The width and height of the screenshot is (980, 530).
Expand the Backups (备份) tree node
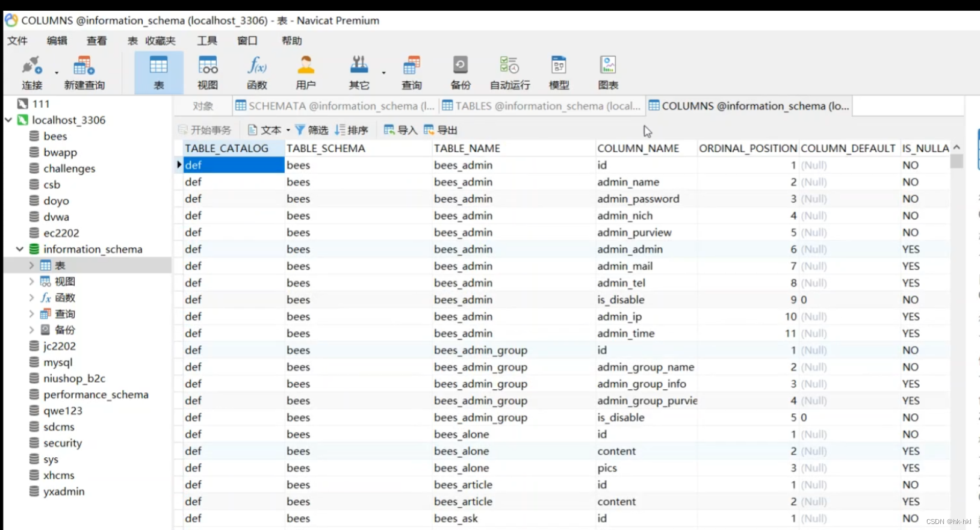(31, 330)
